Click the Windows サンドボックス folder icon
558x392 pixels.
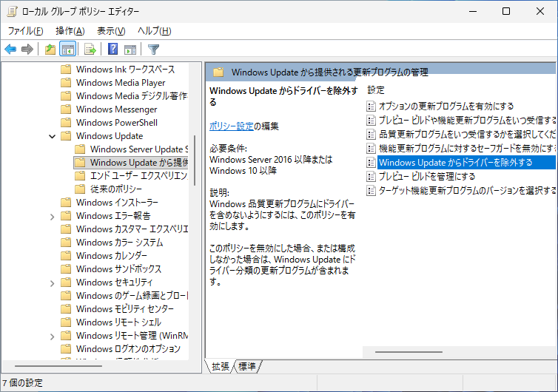point(66,269)
